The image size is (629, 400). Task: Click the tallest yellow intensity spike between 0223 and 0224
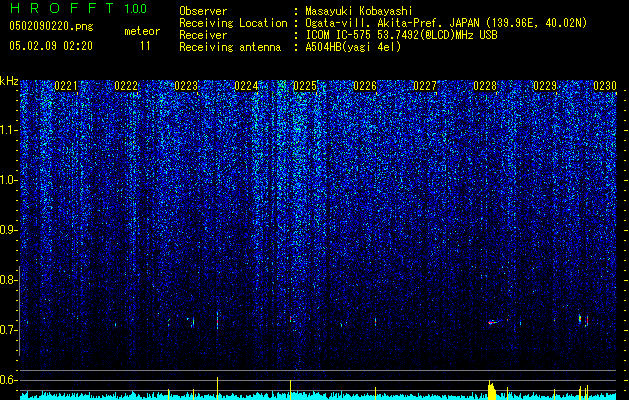click(x=217, y=388)
